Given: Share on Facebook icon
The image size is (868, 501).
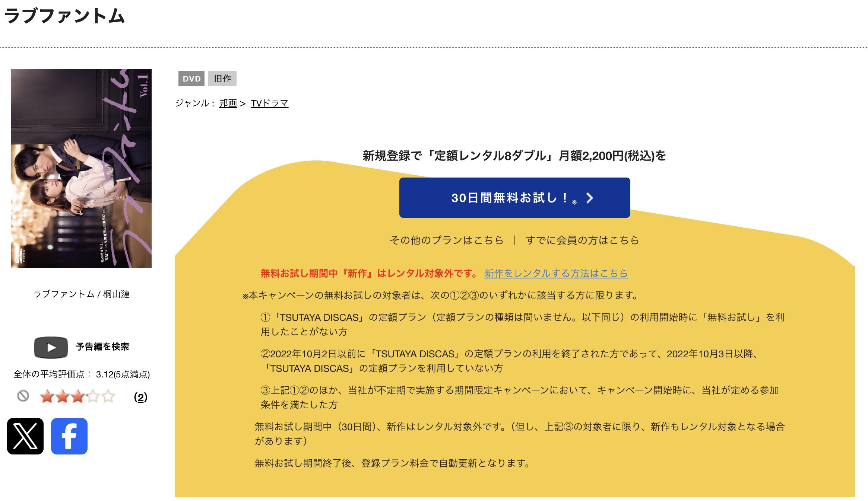Looking at the screenshot, I should (x=69, y=436).
